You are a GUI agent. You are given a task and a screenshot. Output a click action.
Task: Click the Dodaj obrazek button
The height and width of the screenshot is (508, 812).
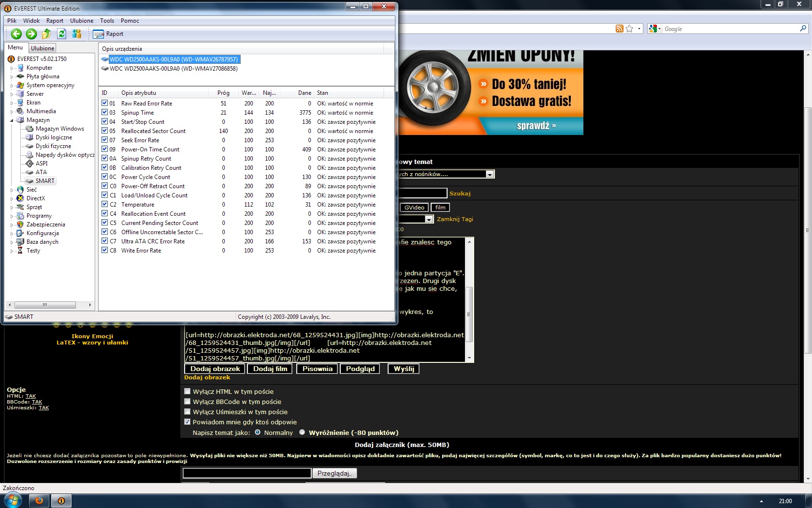point(215,369)
